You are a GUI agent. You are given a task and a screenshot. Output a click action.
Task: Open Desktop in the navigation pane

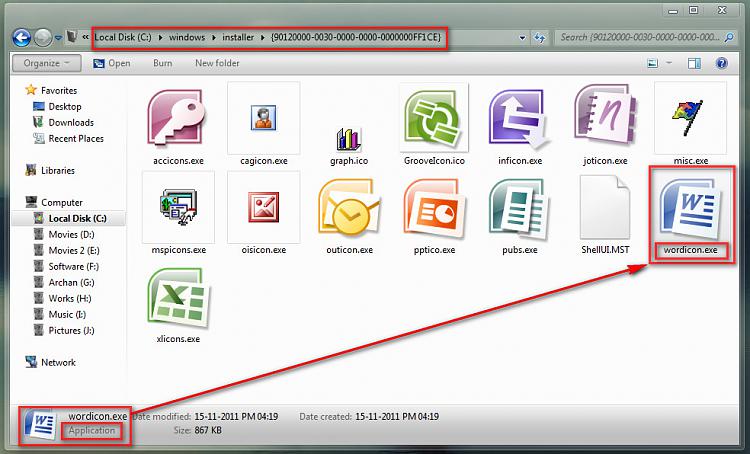coord(65,107)
